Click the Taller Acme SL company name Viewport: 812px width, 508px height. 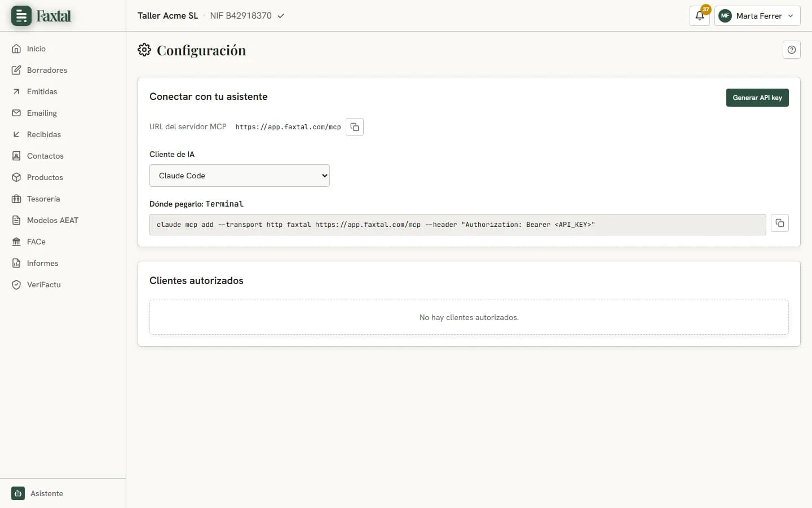[x=167, y=16]
